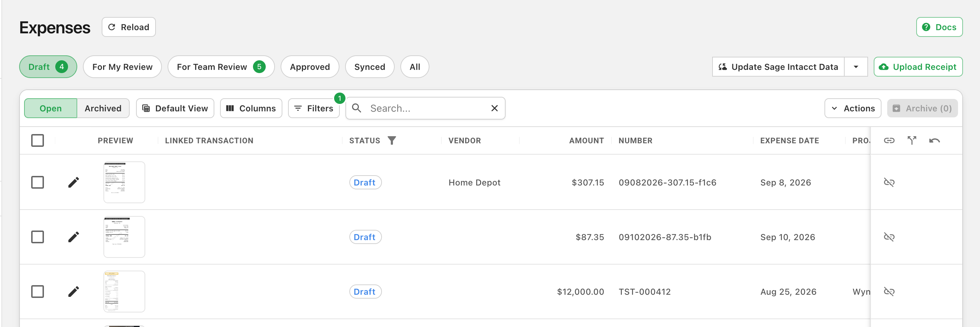980x327 pixels.
Task: Switch to For My Review tab
Action: pyautogui.click(x=122, y=67)
